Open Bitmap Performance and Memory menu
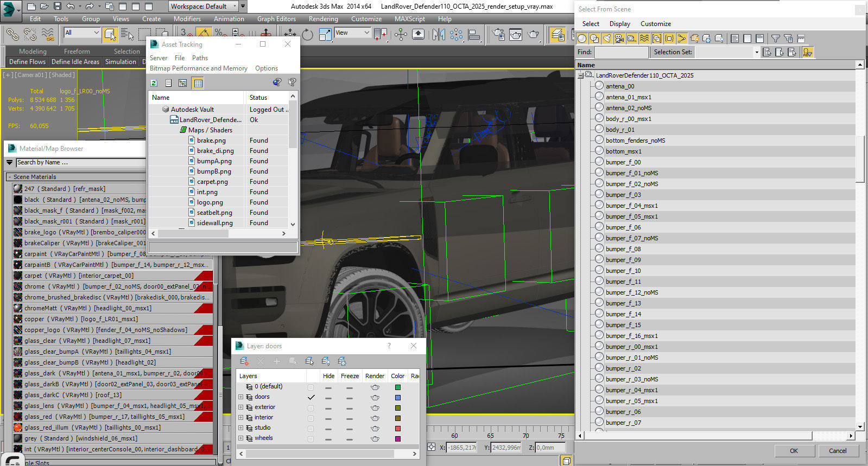The height and width of the screenshot is (466, 868). pos(199,68)
